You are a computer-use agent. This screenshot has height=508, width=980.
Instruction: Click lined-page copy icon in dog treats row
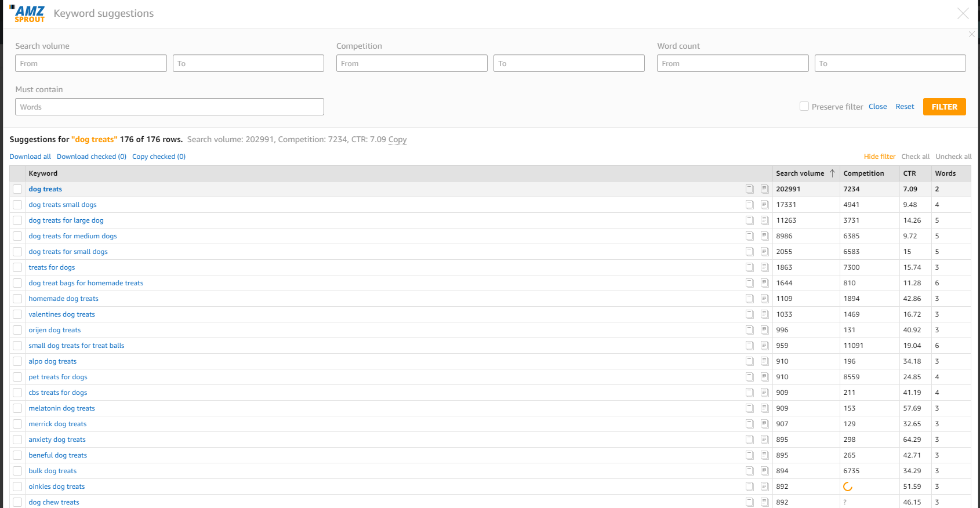coord(764,189)
